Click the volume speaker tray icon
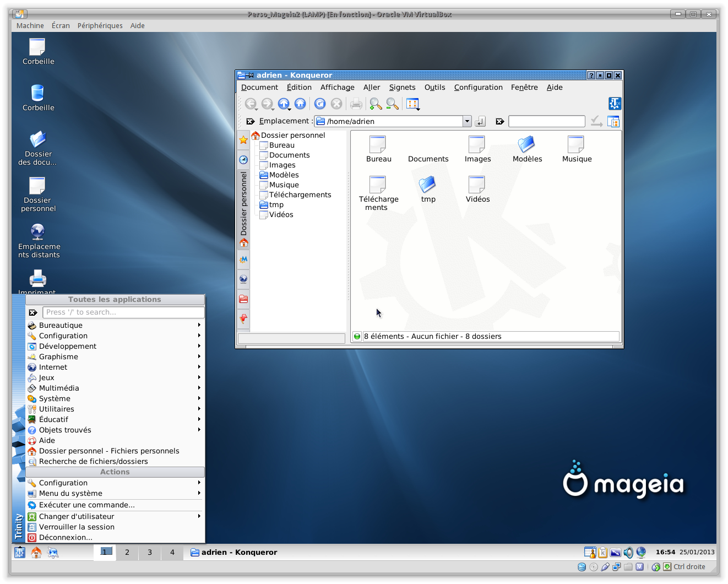Viewport: 728px width, 584px height. coord(628,553)
